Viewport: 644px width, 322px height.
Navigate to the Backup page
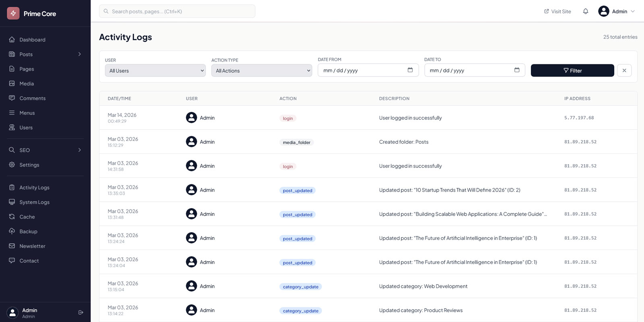pyautogui.click(x=28, y=231)
